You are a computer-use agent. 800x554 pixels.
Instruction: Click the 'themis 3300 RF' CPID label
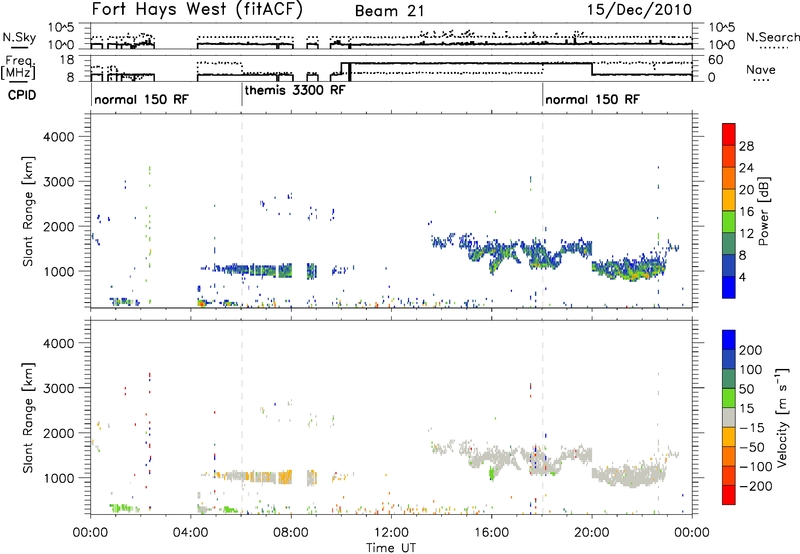[x=295, y=90]
